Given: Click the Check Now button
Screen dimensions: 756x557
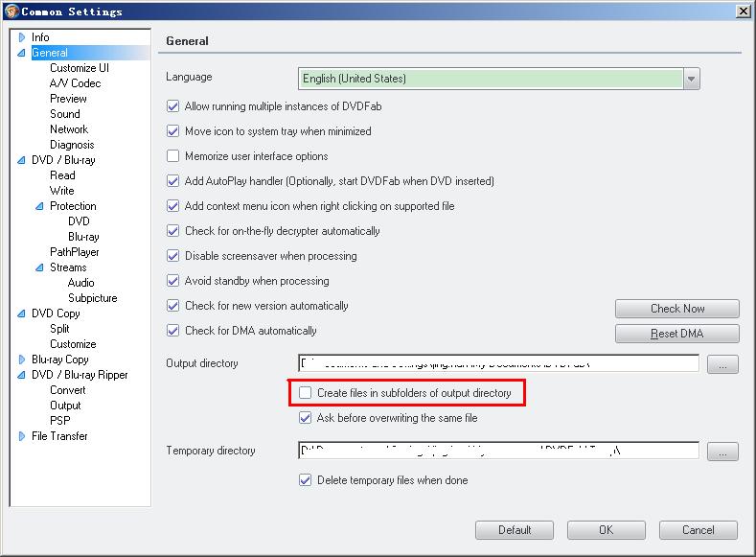Looking at the screenshot, I should pos(676,309).
